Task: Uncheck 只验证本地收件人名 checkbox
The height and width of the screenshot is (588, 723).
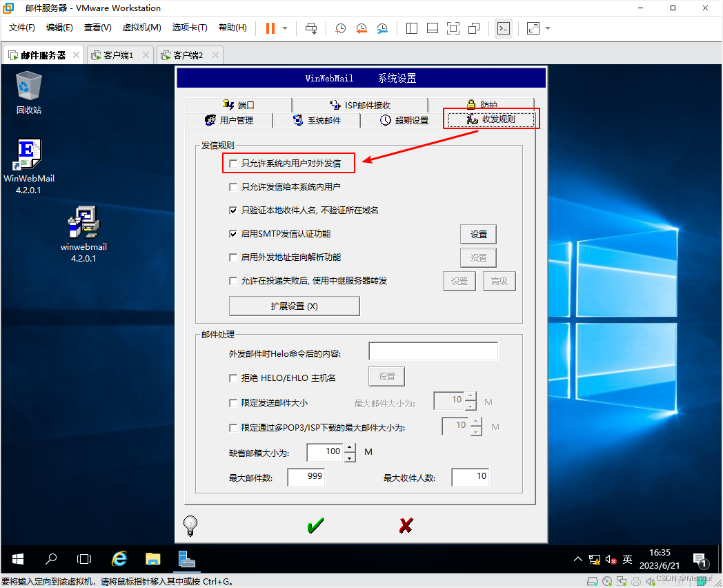Action: 233,210
